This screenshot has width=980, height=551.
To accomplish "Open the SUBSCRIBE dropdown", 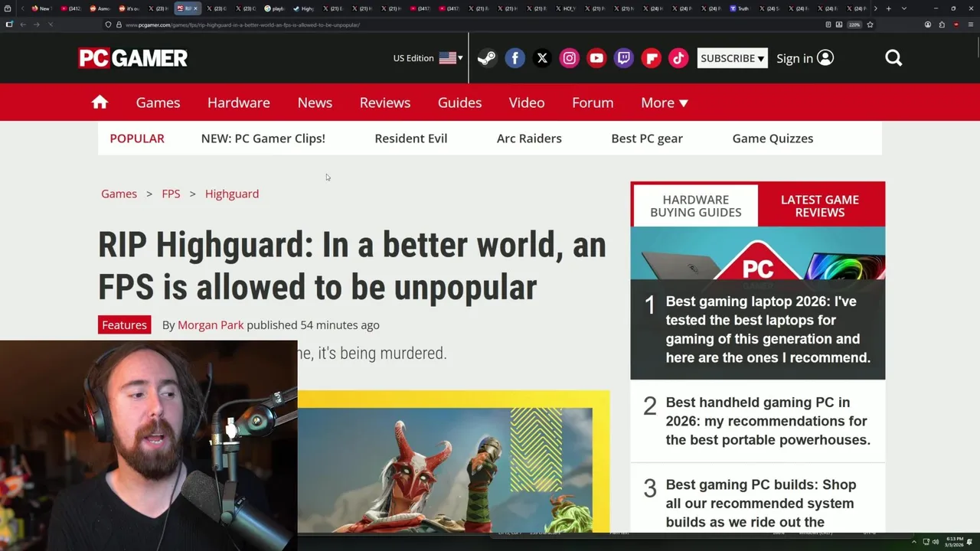I will (733, 58).
